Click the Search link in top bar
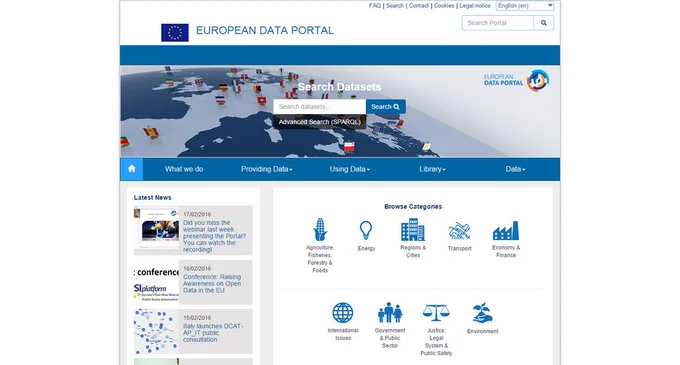The height and width of the screenshot is (365, 680). click(395, 6)
